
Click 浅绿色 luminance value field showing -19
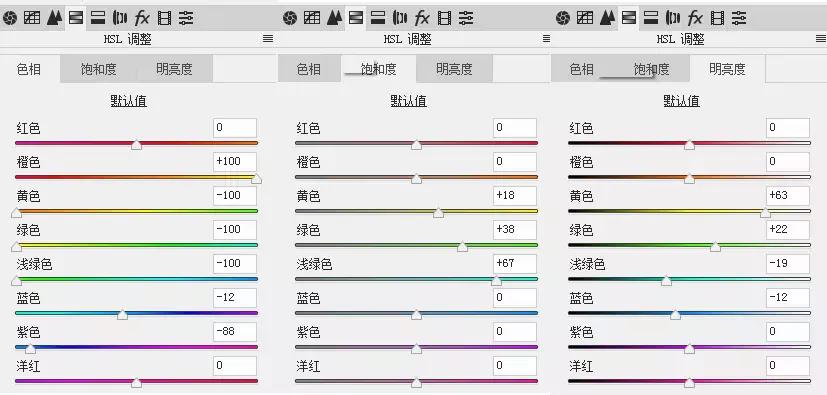(x=788, y=264)
